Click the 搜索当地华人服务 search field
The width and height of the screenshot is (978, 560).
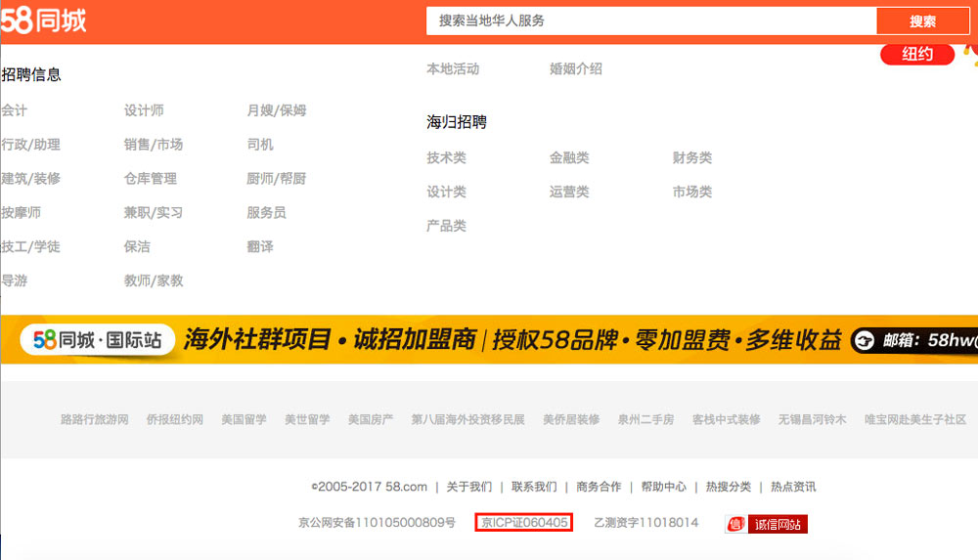point(650,21)
